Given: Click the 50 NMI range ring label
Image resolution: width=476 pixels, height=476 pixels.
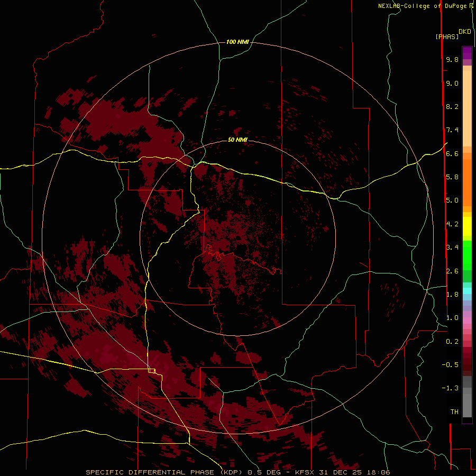Looking at the screenshot, I should click(x=237, y=140).
